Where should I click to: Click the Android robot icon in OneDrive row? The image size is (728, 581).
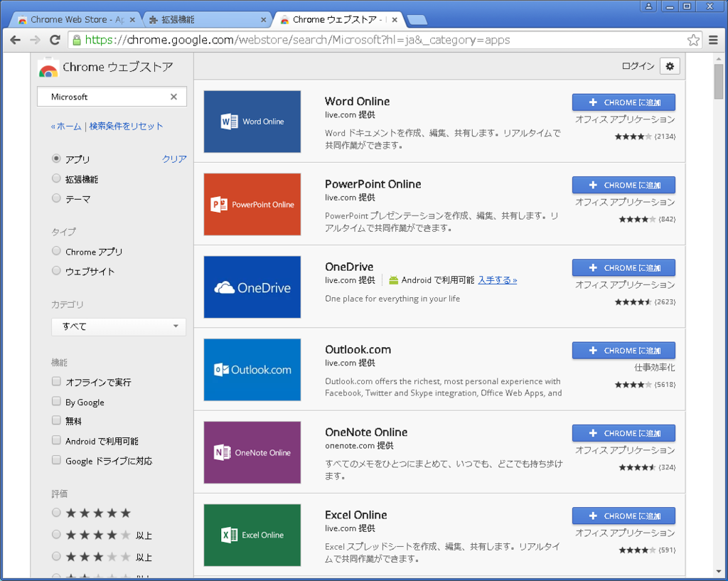pos(394,280)
